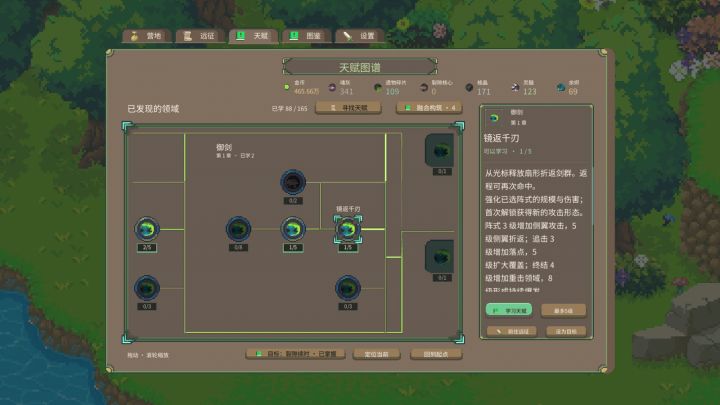Click the relic shard icon beside 109

pos(378,87)
